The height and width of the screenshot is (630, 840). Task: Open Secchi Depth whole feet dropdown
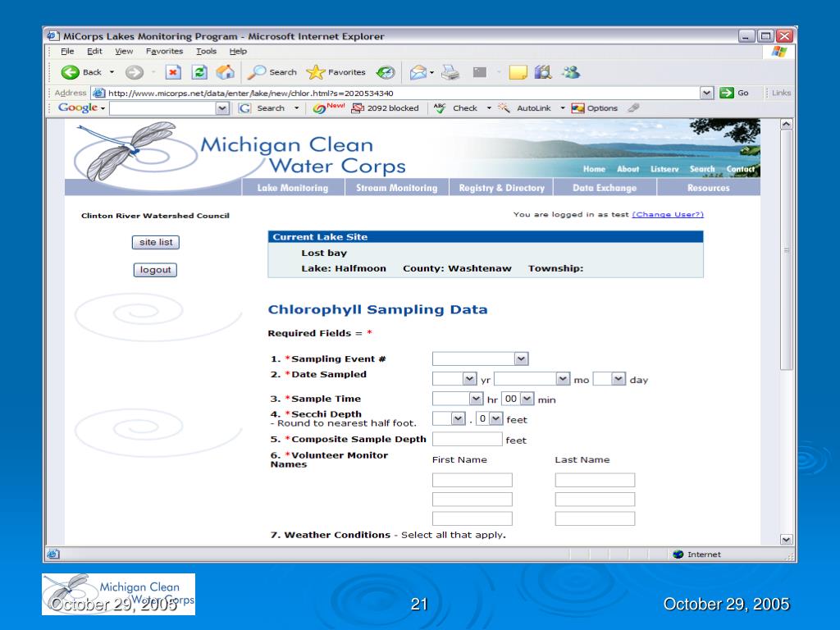pyautogui.click(x=458, y=418)
